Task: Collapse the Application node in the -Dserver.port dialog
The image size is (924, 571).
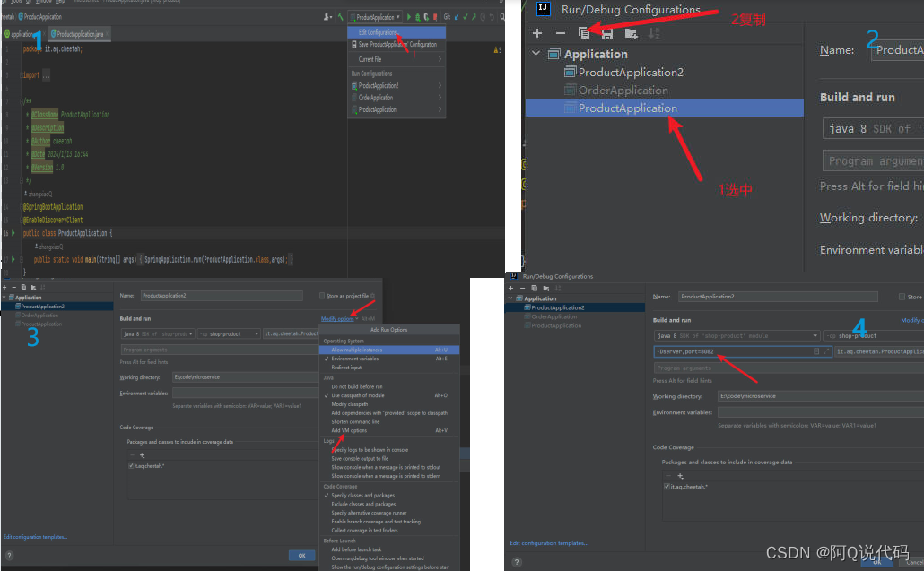Action: 510,298
